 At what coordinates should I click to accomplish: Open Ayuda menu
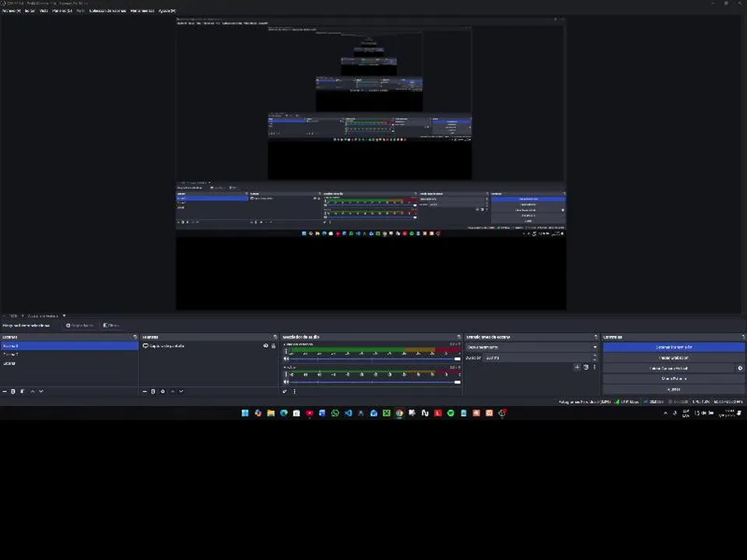(167, 10)
